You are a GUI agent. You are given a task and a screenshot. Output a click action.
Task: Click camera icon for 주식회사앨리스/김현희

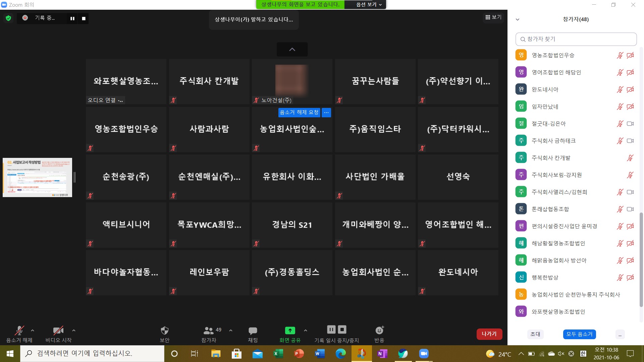(x=630, y=192)
